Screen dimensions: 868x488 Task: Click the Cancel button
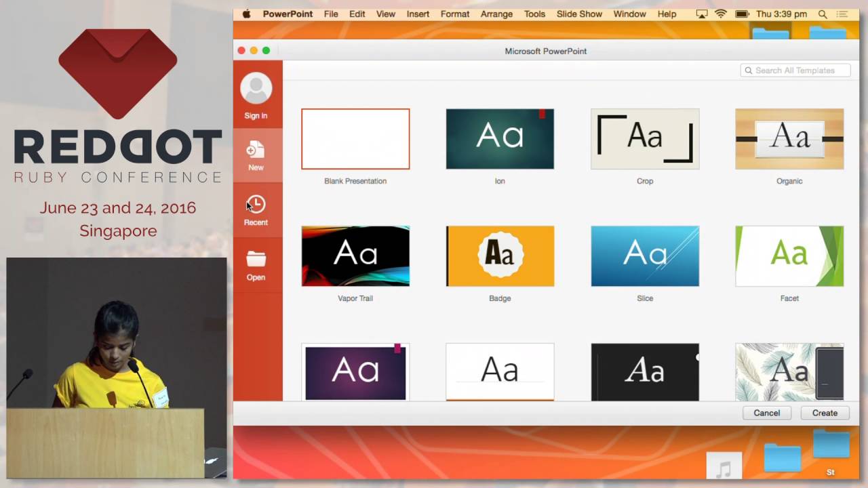[767, 413]
